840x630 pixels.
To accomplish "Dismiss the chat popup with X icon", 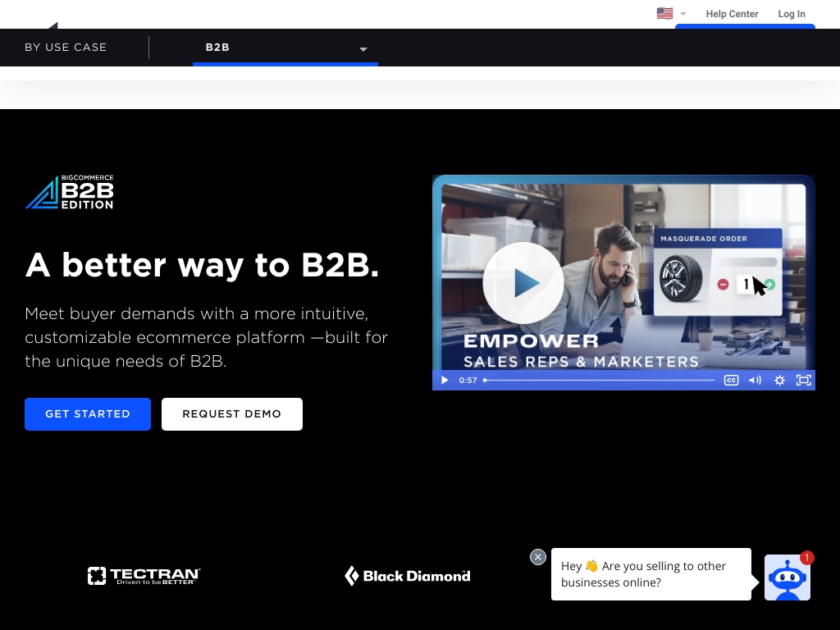I will tap(538, 557).
